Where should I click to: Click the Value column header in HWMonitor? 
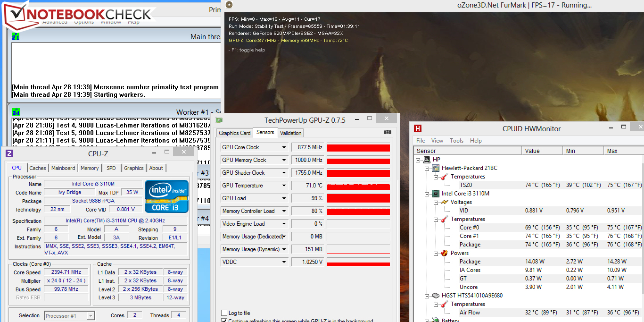pos(542,151)
